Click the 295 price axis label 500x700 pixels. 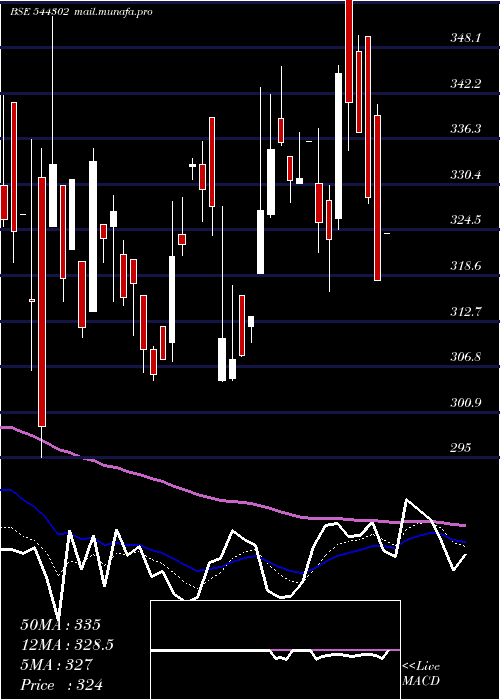click(x=460, y=448)
